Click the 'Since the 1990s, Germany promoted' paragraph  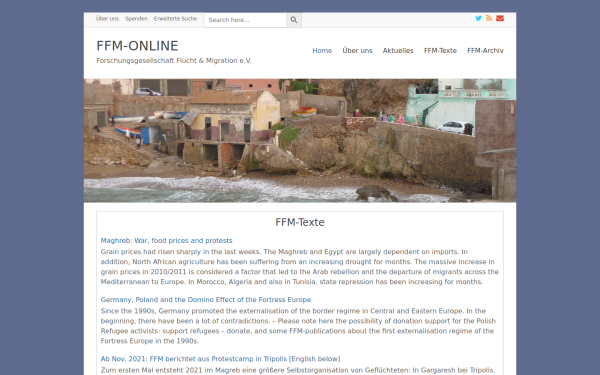pyautogui.click(x=298, y=326)
